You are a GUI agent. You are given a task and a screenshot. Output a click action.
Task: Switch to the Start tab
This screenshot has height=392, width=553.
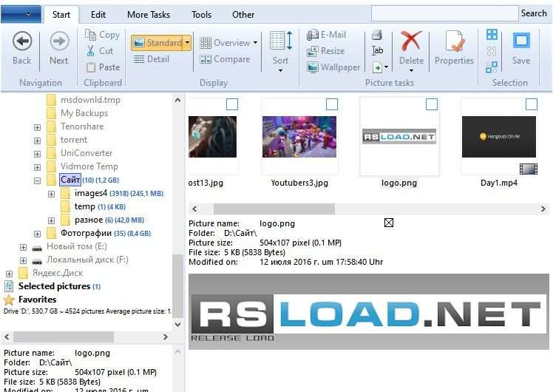[x=61, y=15]
